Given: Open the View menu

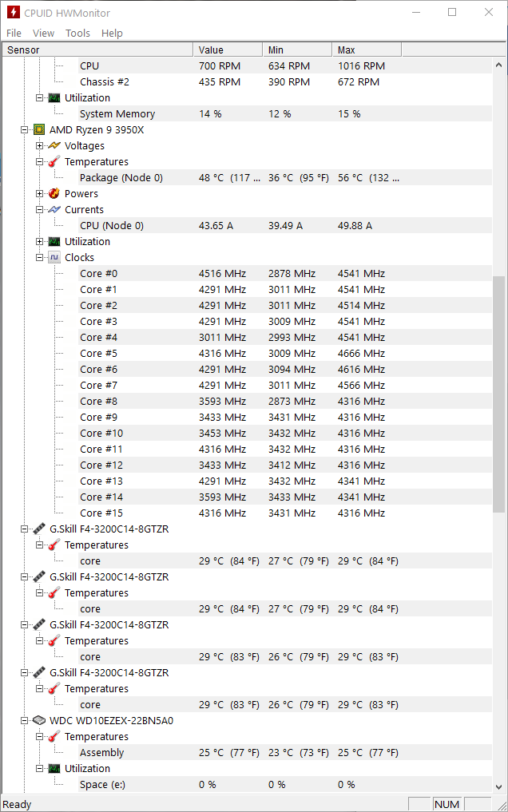Looking at the screenshot, I should (x=43, y=34).
